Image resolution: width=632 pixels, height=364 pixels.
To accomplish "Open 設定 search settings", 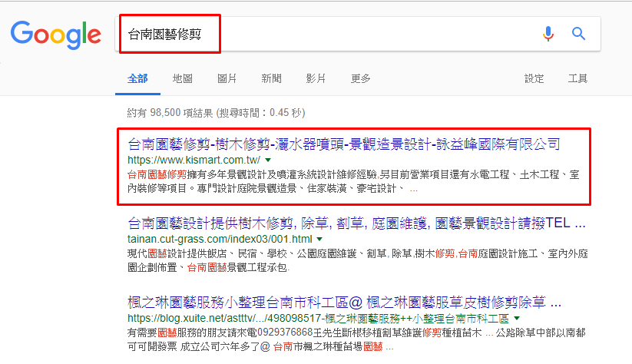I will click(x=534, y=78).
